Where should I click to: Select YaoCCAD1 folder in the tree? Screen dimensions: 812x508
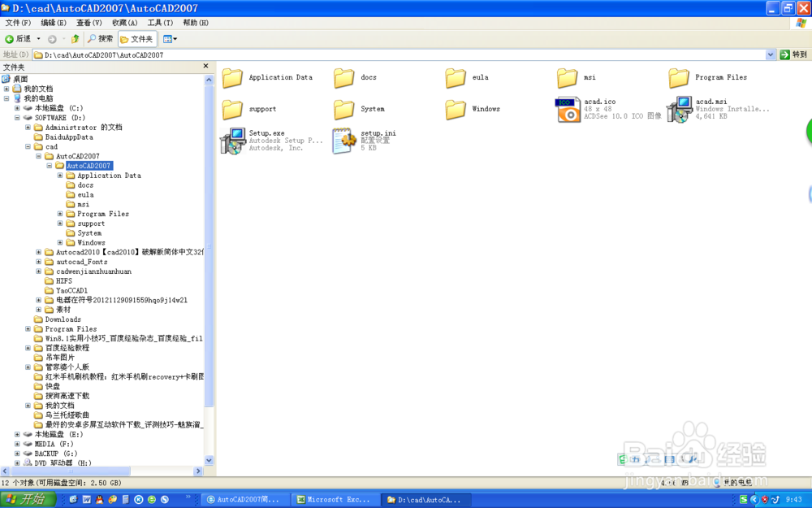click(x=71, y=291)
